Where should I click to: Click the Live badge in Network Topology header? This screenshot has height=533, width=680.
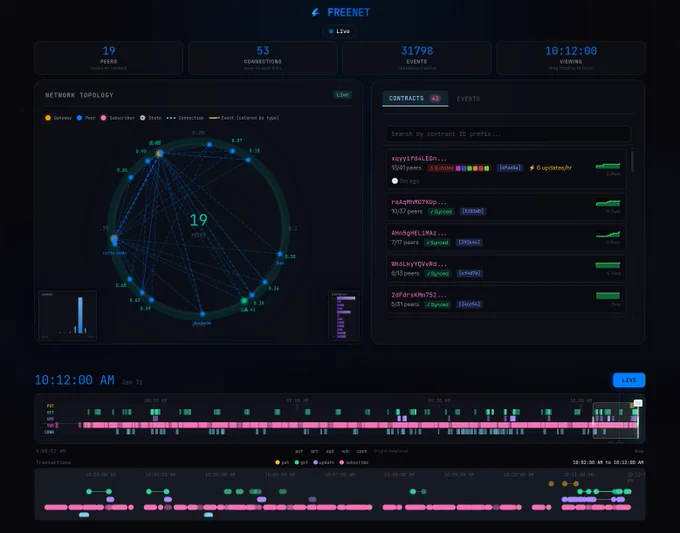click(x=343, y=95)
